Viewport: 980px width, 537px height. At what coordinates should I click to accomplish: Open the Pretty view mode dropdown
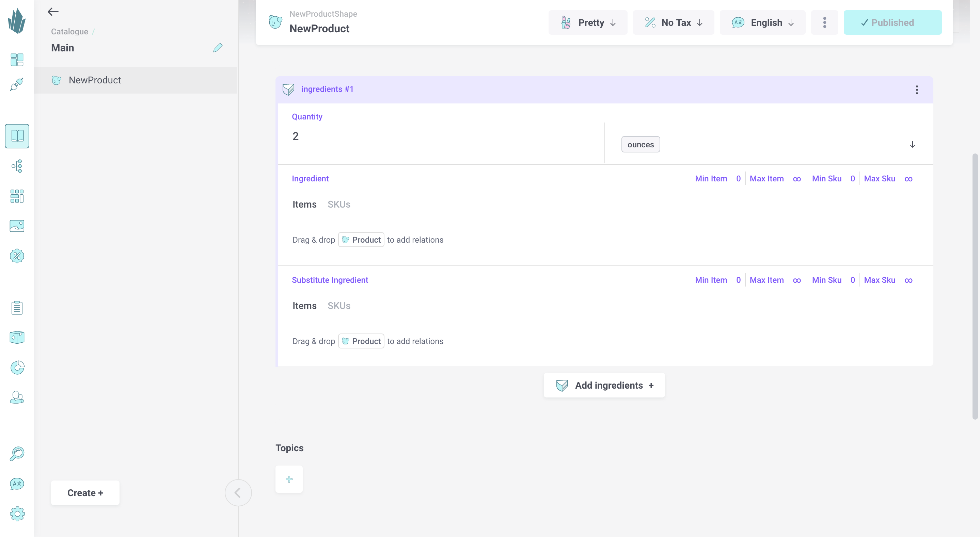[x=588, y=22]
